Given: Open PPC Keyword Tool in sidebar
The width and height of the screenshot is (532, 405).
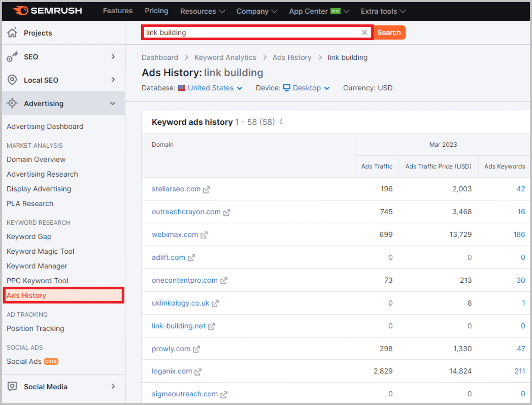Looking at the screenshot, I should coord(37,281).
